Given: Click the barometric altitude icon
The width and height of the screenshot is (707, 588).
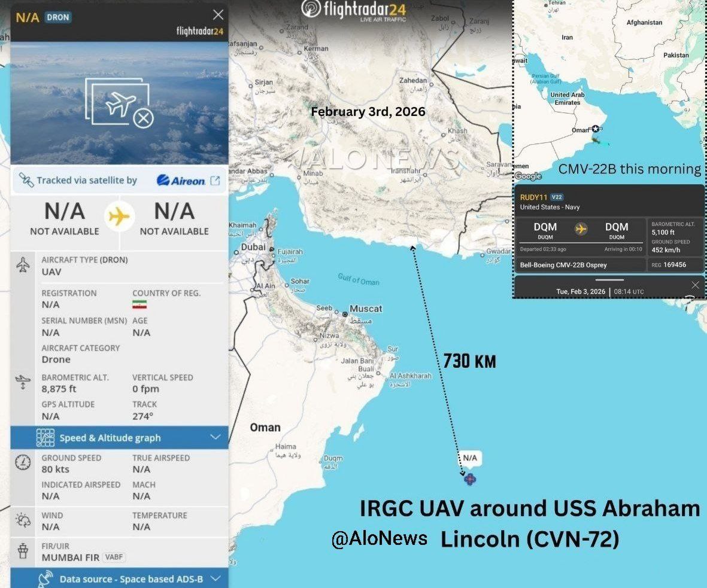Looking at the screenshot, I should click(23, 382).
